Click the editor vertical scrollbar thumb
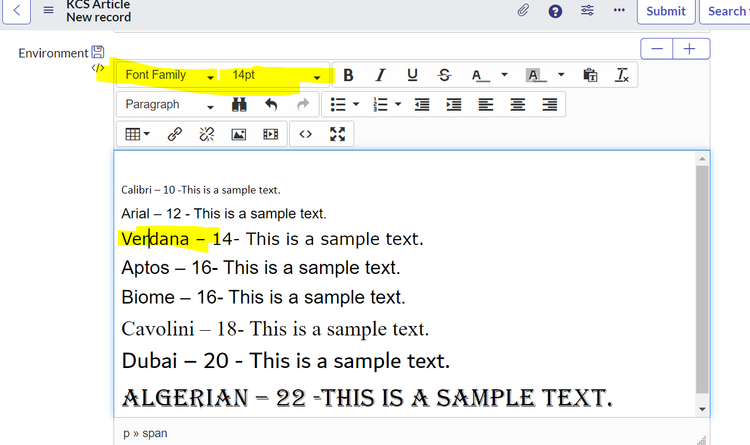This screenshot has width=750, height=445. tap(702, 279)
